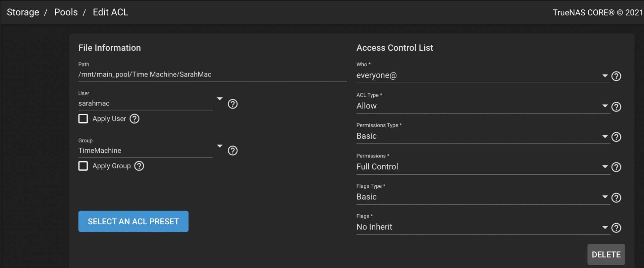Navigate to Pools breadcrumb link
644x268 pixels.
66,12
